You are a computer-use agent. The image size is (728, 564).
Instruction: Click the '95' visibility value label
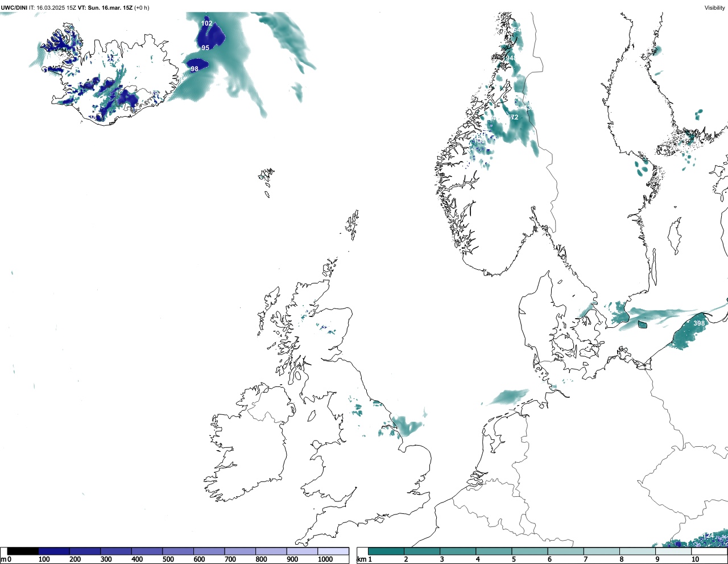tap(205, 48)
